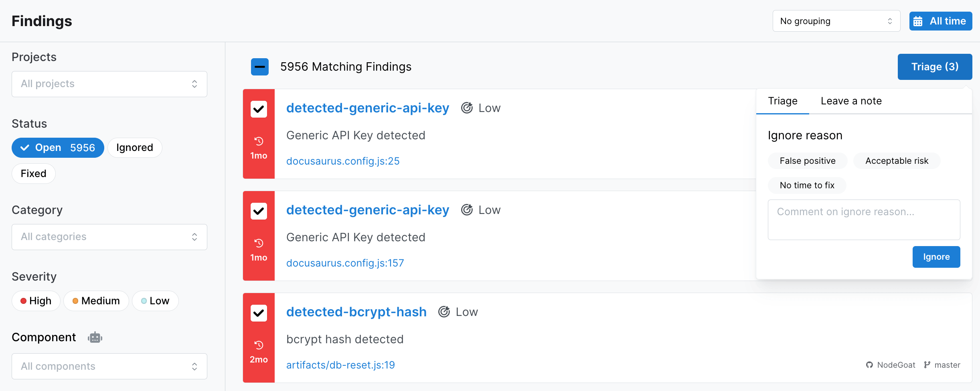The width and height of the screenshot is (980, 391).
Task: Open the No grouping dropdown
Action: pyautogui.click(x=836, y=21)
